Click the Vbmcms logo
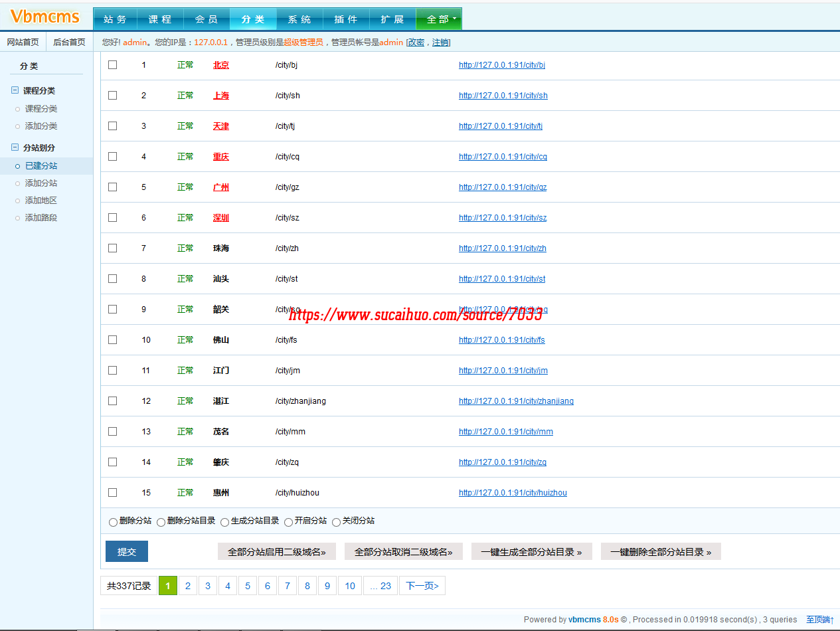 pos(44,17)
